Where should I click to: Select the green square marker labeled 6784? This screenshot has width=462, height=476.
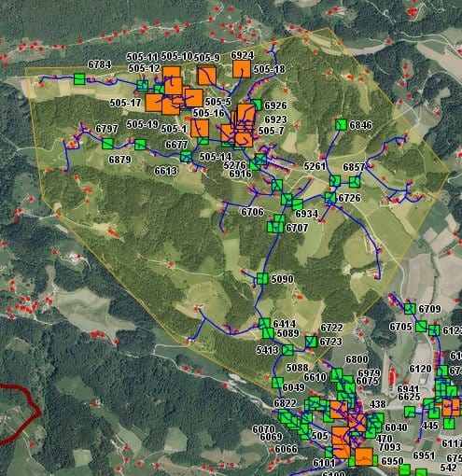pyautogui.click(x=79, y=78)
